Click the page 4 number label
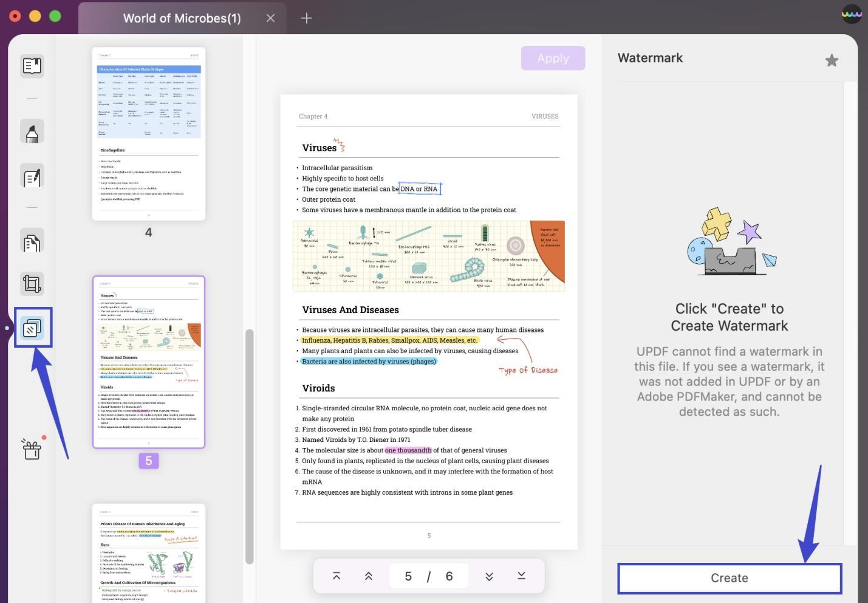This screenshot has height=603, width=868. pyautogui.click(x=148, y=232)
